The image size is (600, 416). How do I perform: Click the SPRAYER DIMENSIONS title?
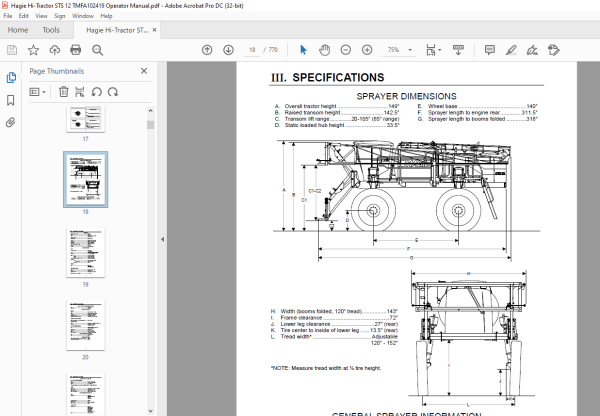point(406,96)
